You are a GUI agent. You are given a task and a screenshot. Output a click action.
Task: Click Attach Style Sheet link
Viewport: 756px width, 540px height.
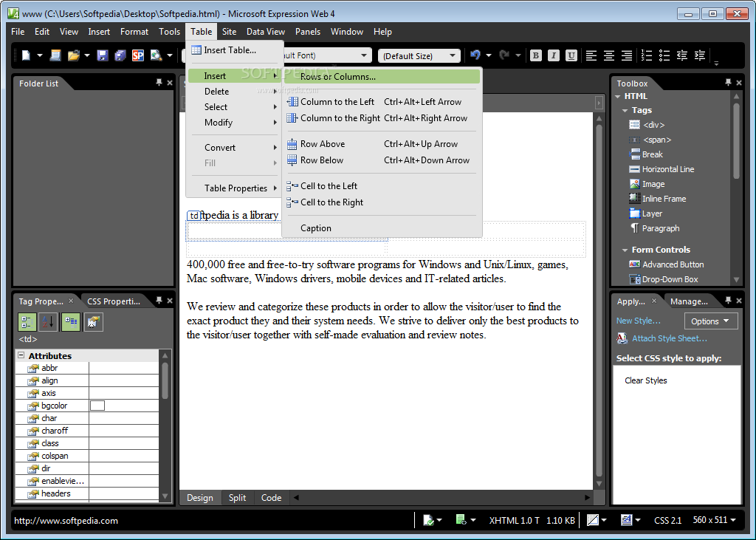click(670, 338)
